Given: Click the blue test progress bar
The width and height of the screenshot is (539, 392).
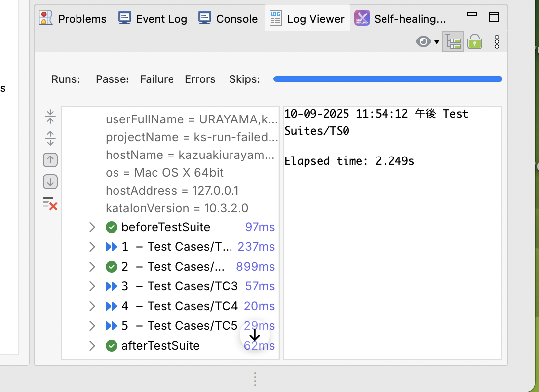Looking at the screenshot, I should point(387,79).
